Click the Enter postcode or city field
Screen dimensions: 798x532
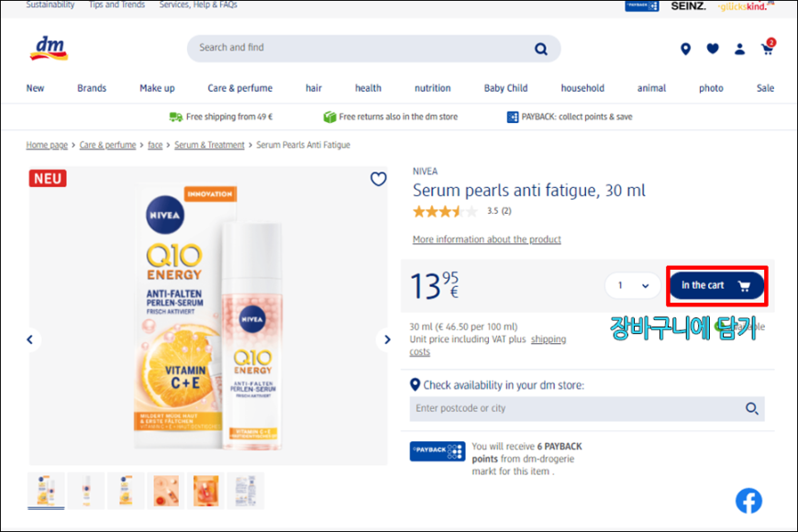tap(587, 408)
